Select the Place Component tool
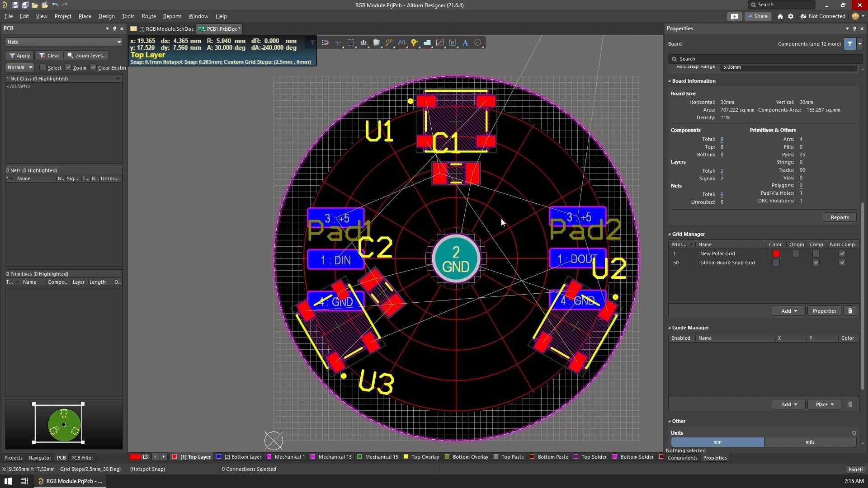Viewport: 868px width, 488px height. (x=377, y=42)
